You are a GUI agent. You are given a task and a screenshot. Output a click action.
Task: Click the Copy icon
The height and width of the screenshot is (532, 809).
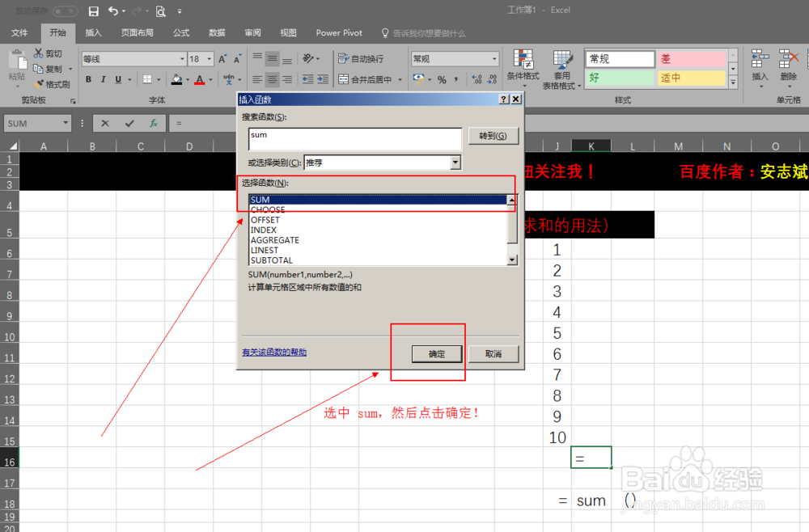(x=38, y=69)
